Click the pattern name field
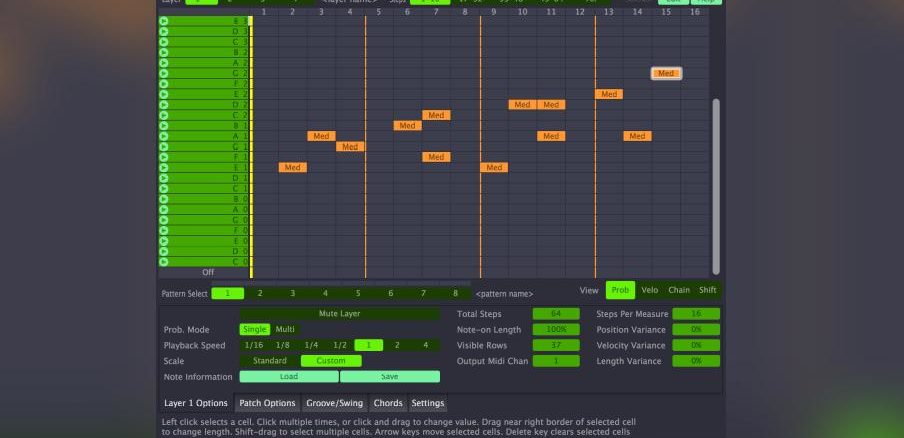Image resolution: width=904 pixels, height=438 pixels. [x=504, y=294]
